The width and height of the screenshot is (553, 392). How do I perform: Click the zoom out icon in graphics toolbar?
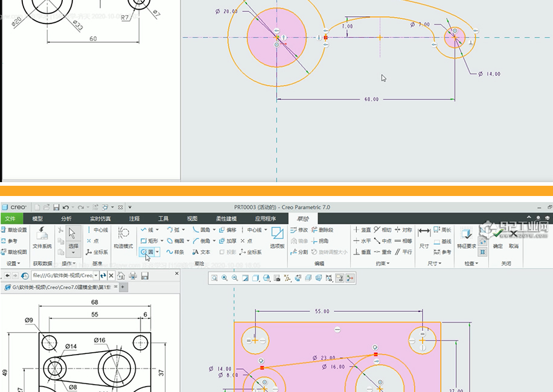pyautogui.click(x=235, y=278)
